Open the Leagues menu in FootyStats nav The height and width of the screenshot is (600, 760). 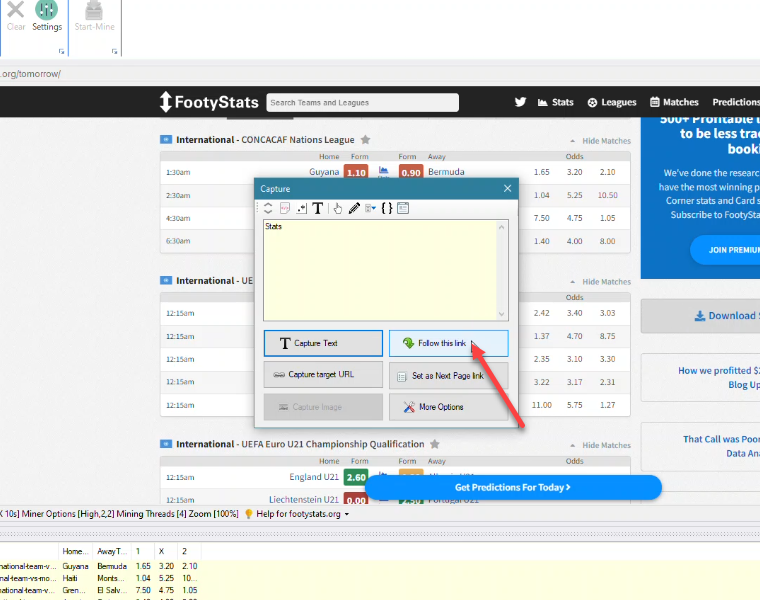[x=612, y=102]
